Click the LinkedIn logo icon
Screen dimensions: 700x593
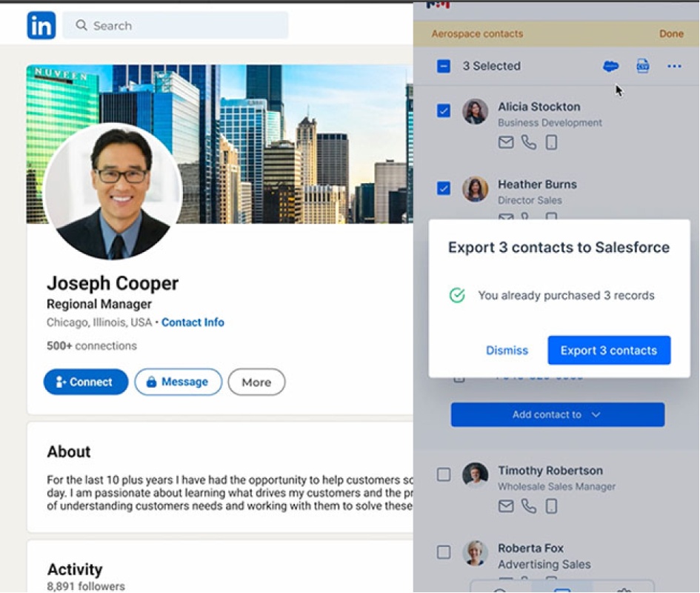(x=41, y=25)
